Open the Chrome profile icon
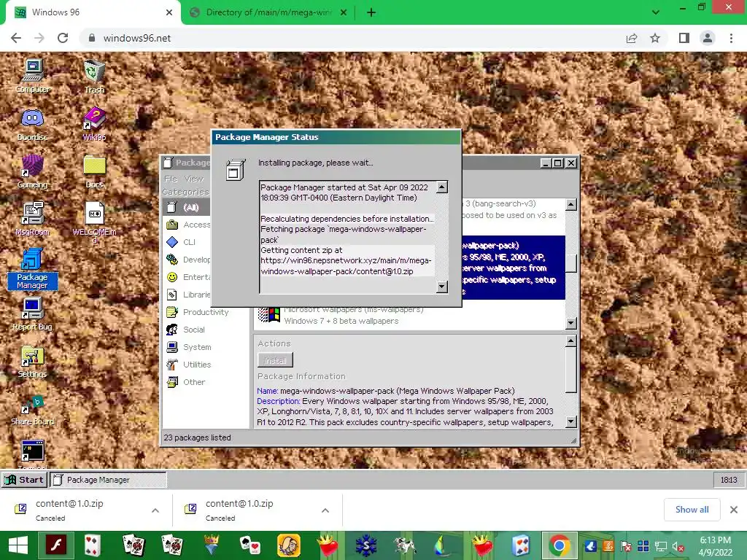The width and height of the screenshot is (747, 560). pos(708,38)
